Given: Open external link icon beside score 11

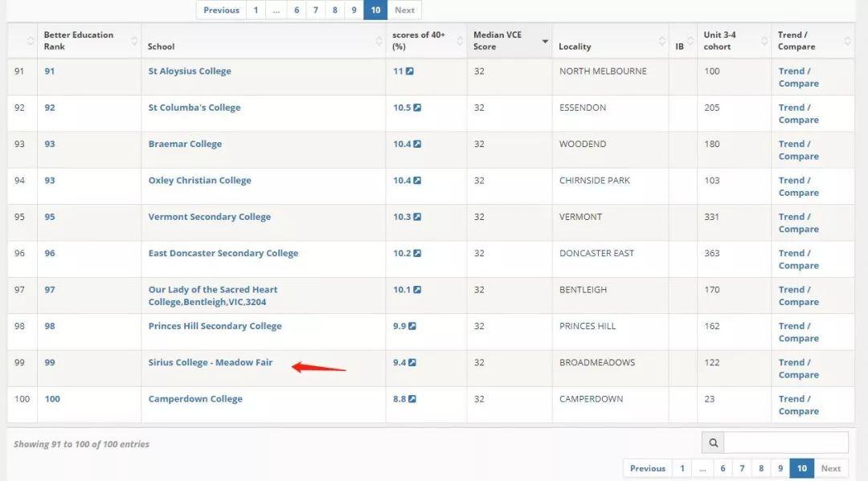Looking at the screenshot, I should click(410, 71).
